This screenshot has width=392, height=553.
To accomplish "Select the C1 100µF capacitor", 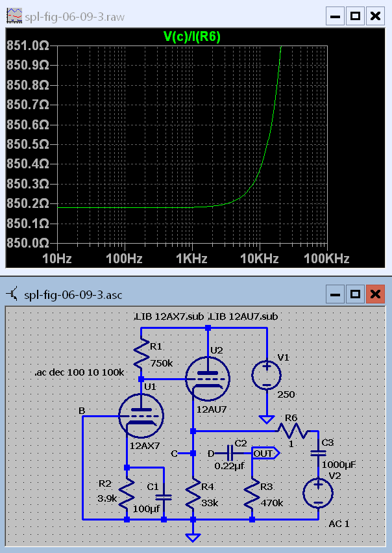I will tap(163, 495).
